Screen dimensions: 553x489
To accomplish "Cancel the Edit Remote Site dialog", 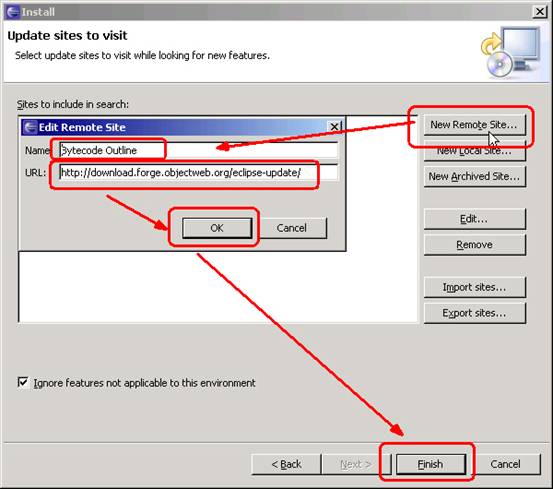I will [x=291, y=228].
